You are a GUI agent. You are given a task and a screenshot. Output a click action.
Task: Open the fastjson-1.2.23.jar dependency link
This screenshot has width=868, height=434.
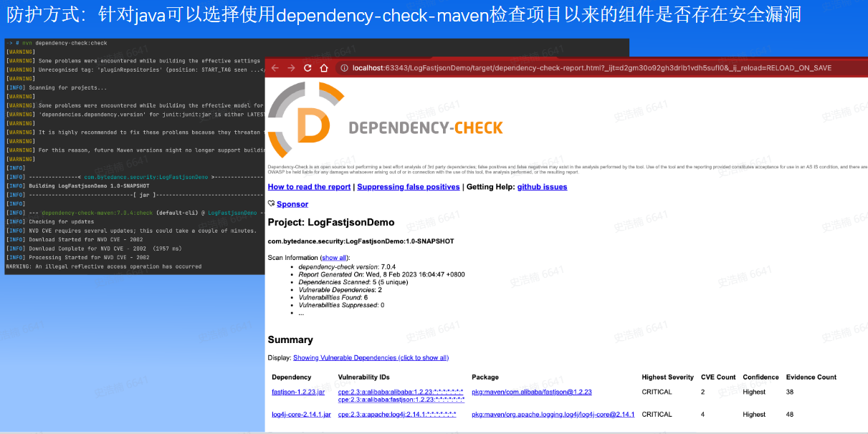pyautogui.click(x=298, y=392)
